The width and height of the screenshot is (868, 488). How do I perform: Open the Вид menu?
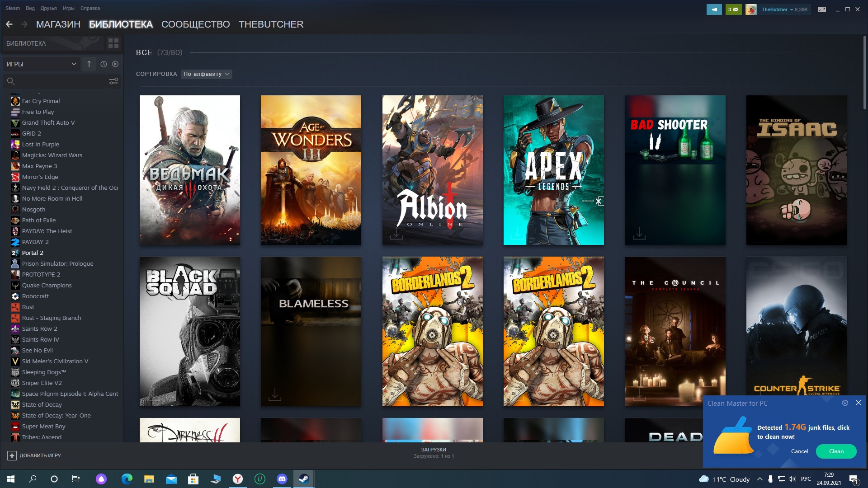tap(30, 8)
